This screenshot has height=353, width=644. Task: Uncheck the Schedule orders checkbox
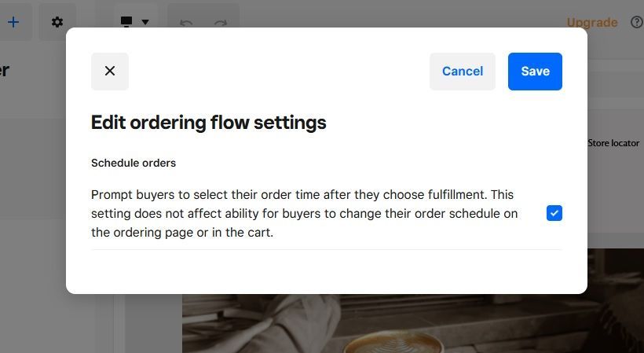tap(554, 213)
